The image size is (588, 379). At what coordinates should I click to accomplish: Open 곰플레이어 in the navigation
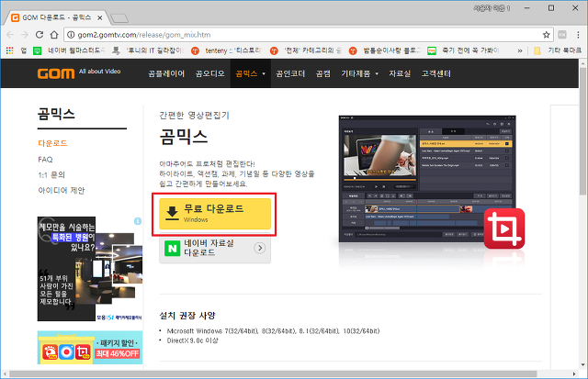(x=166, y=73)
